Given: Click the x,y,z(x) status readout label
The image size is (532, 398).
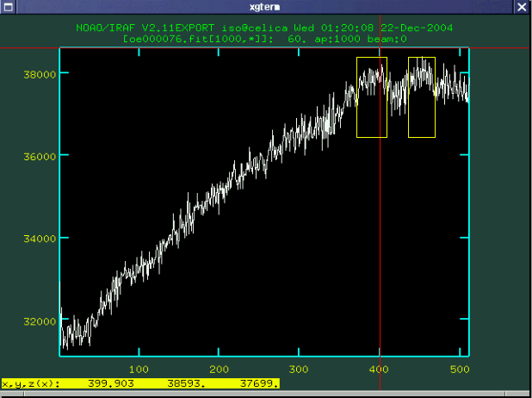Looking at the screenshot, I should [x=31, y=383].
